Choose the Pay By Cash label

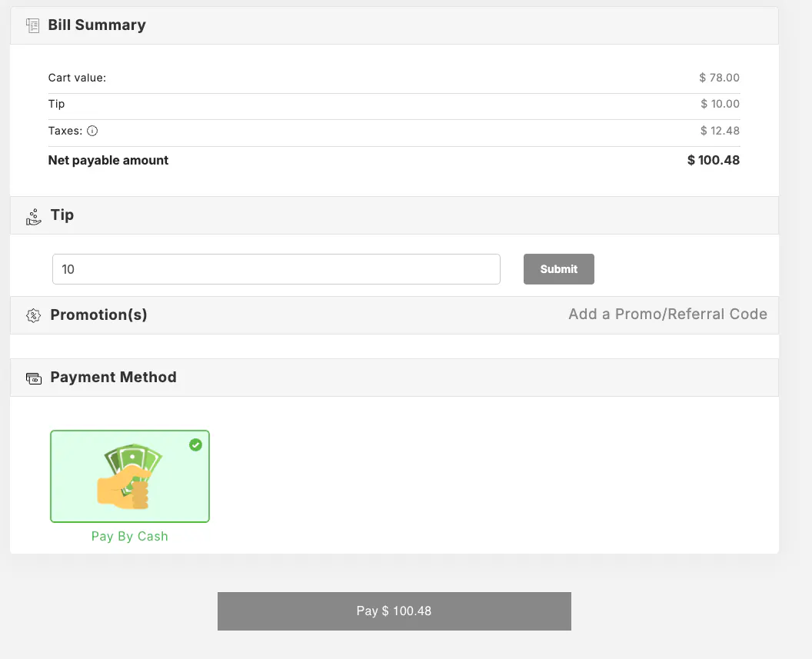coord(129,537)
